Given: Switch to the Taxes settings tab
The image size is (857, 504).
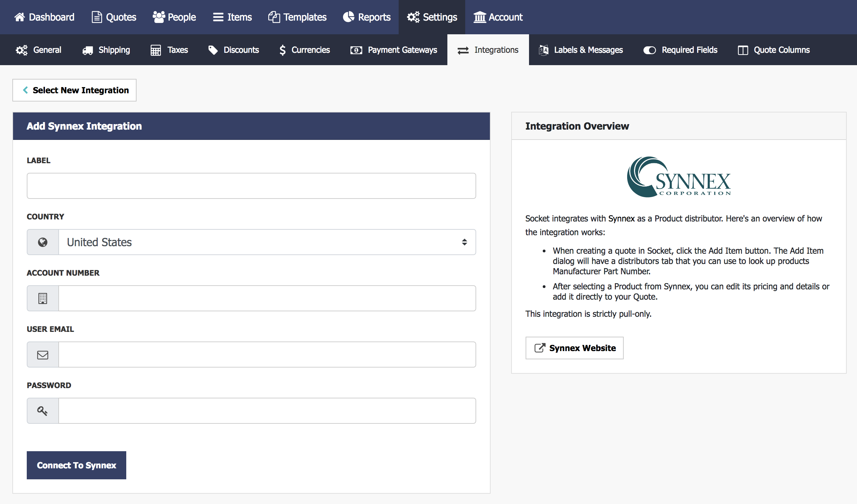Looking at the screenshot, I should point(169,50).
